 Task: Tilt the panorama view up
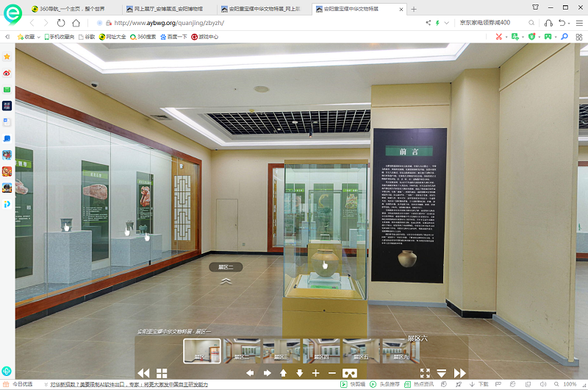(284, 373)
